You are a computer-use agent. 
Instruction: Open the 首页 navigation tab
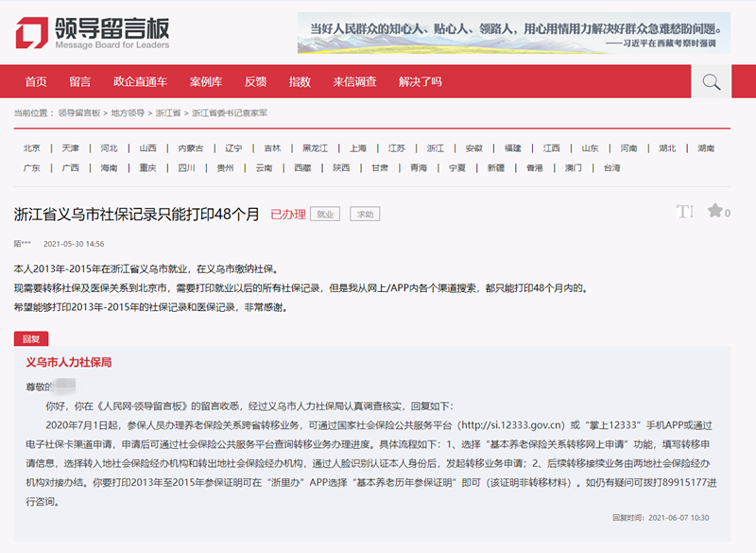pos(36,82)
